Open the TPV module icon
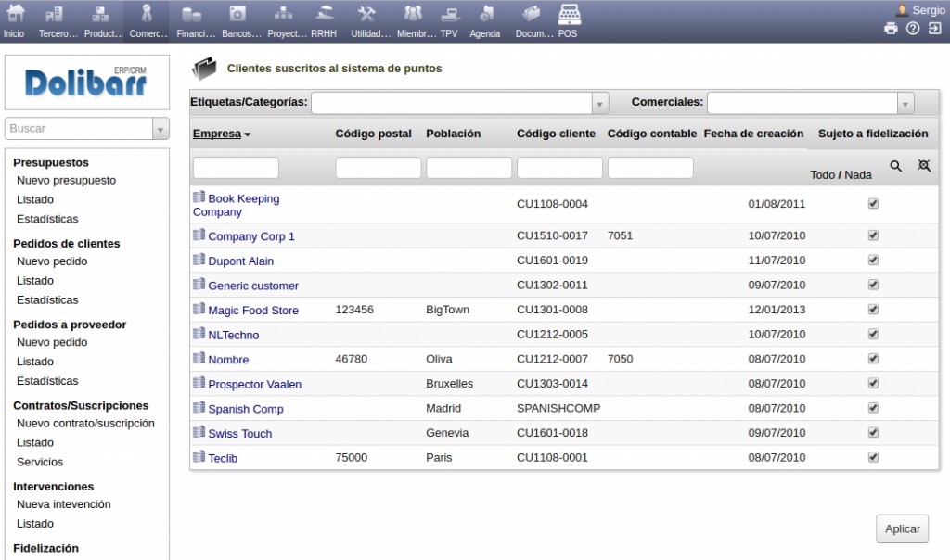This screenshot has width=950, height=560. click(449, 14)
